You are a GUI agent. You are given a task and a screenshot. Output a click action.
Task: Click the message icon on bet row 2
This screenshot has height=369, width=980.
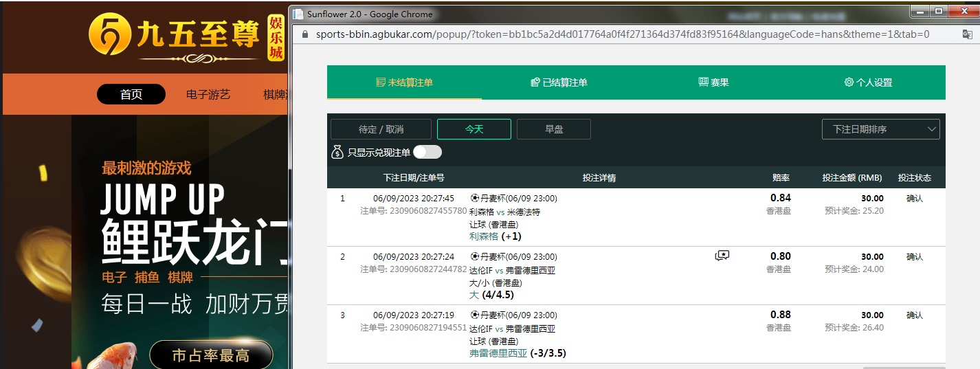tap(722, 256)
